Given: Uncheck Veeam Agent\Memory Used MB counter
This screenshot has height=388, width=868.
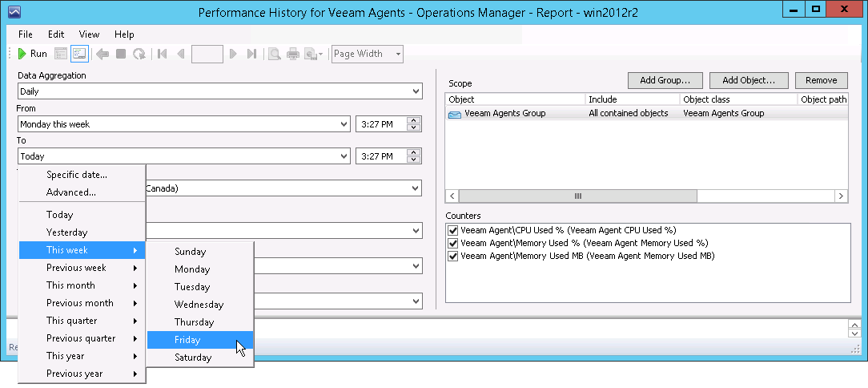Looking at the screenshot, I should click(453, 256).
